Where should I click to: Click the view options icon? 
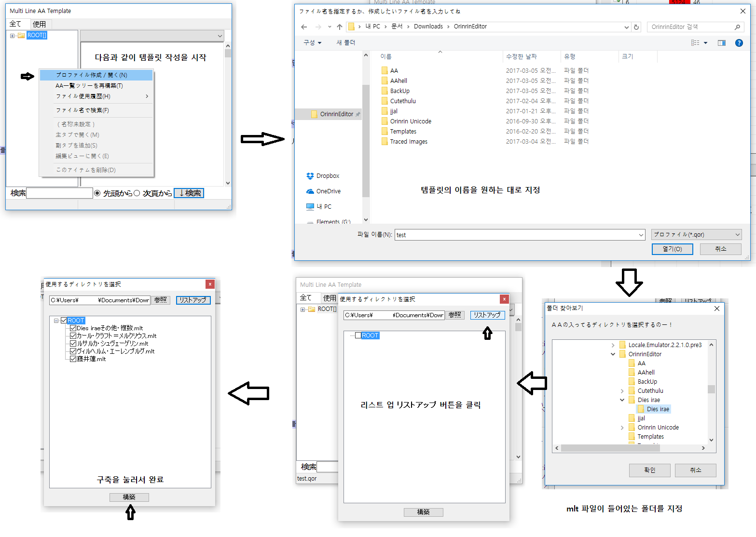pos(695,43)
